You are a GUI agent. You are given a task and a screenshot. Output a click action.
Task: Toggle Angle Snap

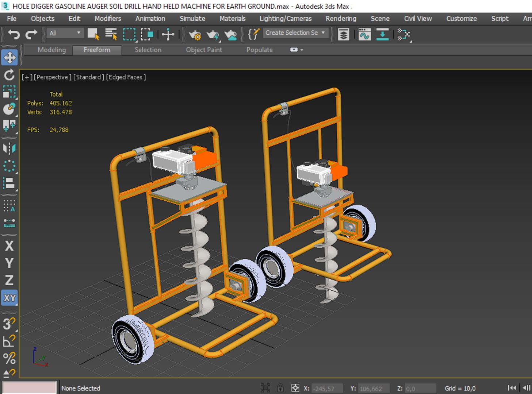(9, 341)
